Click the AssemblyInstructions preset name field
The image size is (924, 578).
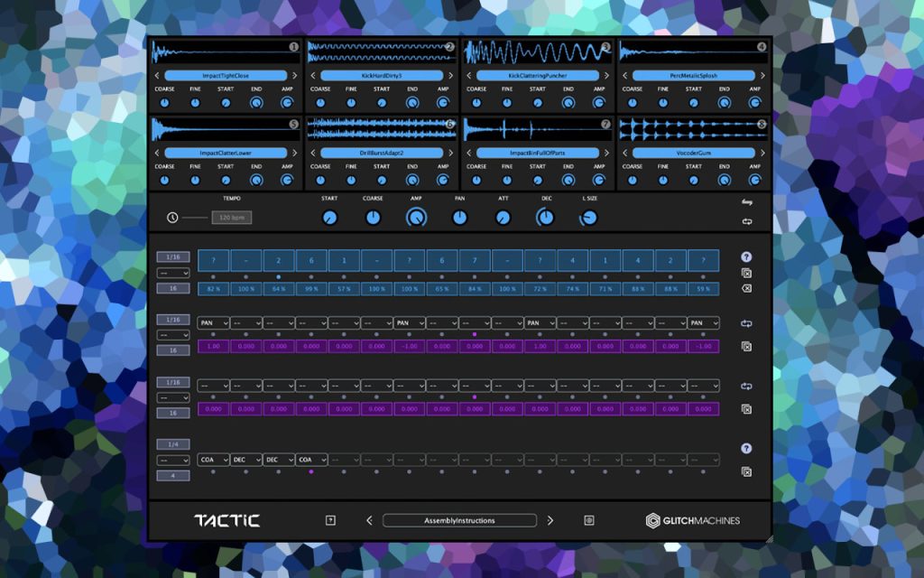click(459, 520)
